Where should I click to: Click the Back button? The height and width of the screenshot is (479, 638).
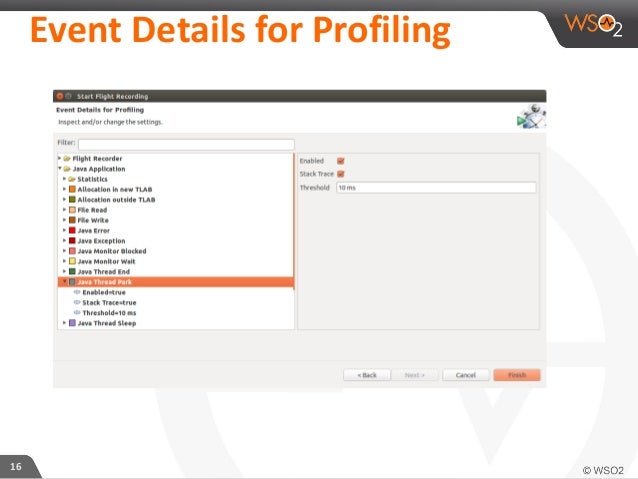click(367, 375)
